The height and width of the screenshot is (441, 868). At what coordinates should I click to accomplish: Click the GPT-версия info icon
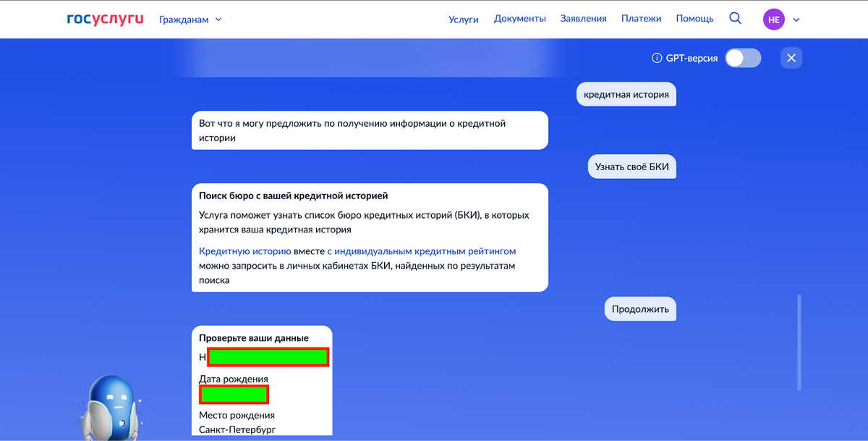click(x=657, y=58)
